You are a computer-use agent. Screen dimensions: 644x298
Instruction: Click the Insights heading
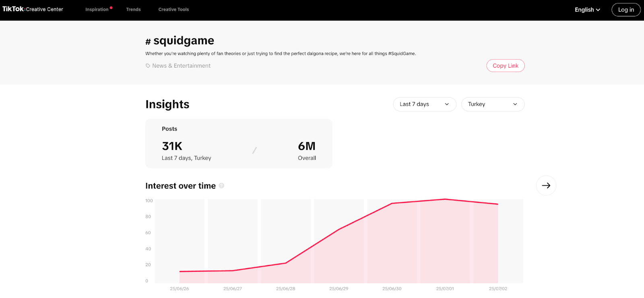point(167,104)
